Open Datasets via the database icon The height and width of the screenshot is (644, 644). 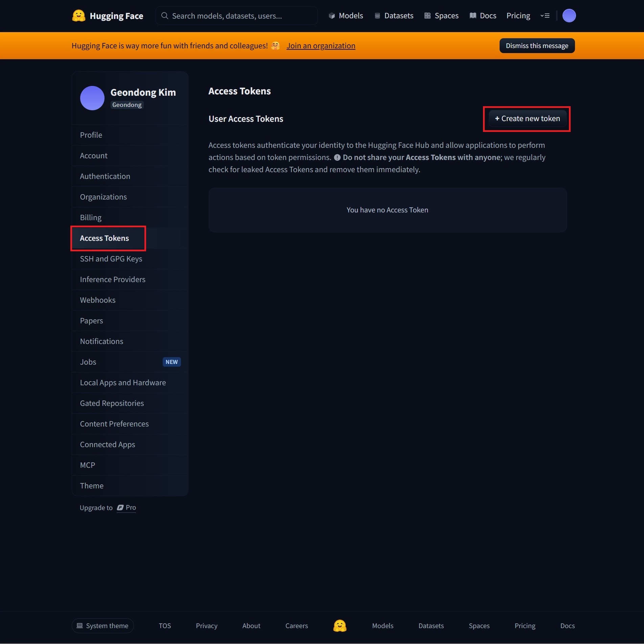377,16
